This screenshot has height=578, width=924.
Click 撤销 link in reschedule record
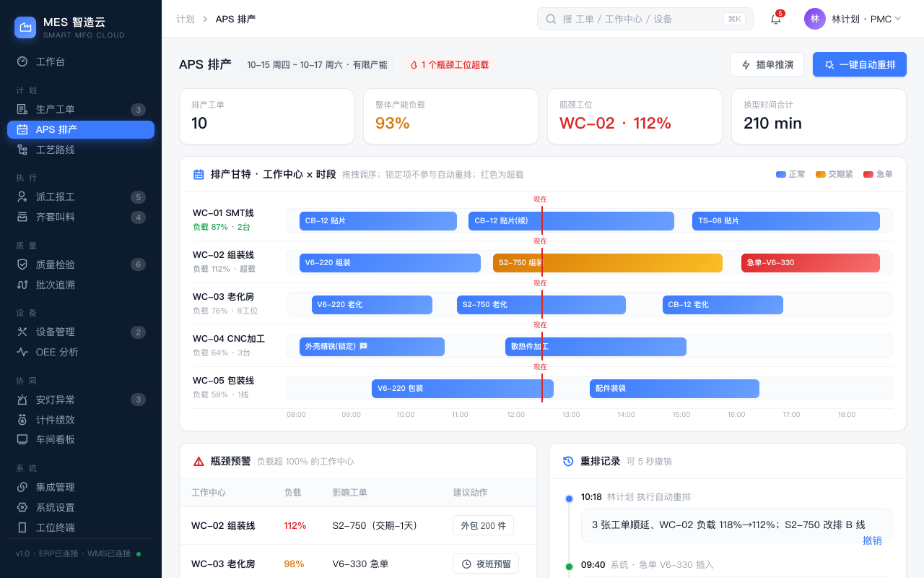[872, 540]
